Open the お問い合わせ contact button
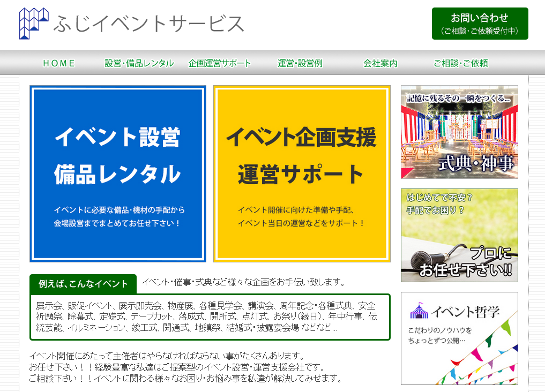This screenshot has width=545, height=392. click(x=480, y=22)
